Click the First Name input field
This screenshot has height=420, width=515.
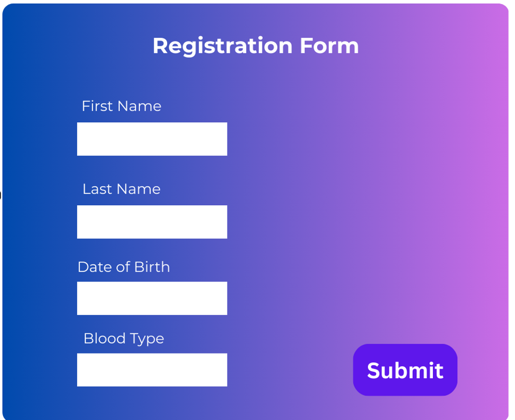tap(152, 139)
